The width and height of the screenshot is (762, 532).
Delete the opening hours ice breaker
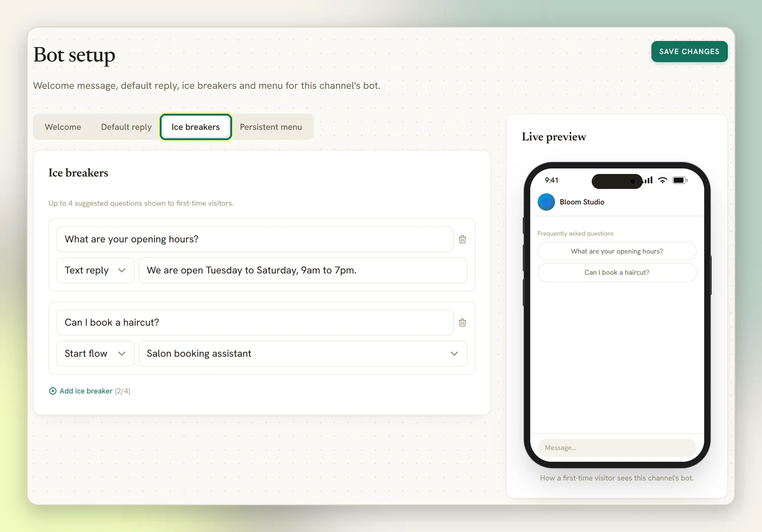point(462,239)
